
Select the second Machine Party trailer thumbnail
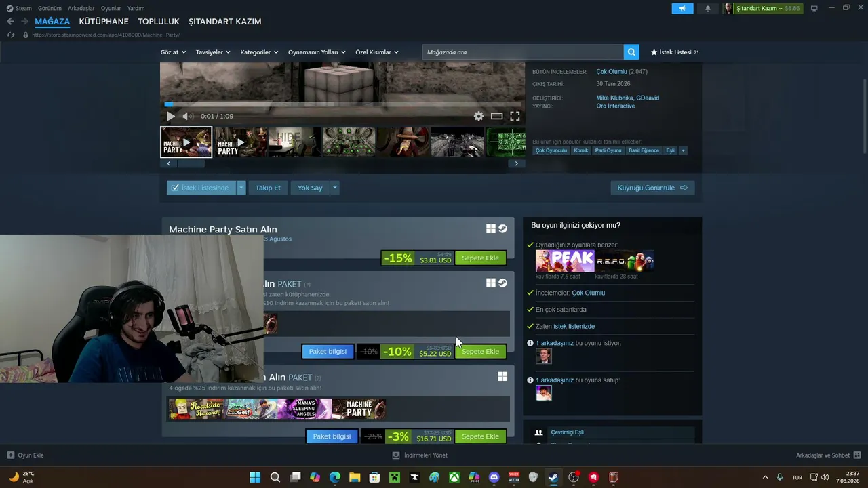(x=241, y=142)
